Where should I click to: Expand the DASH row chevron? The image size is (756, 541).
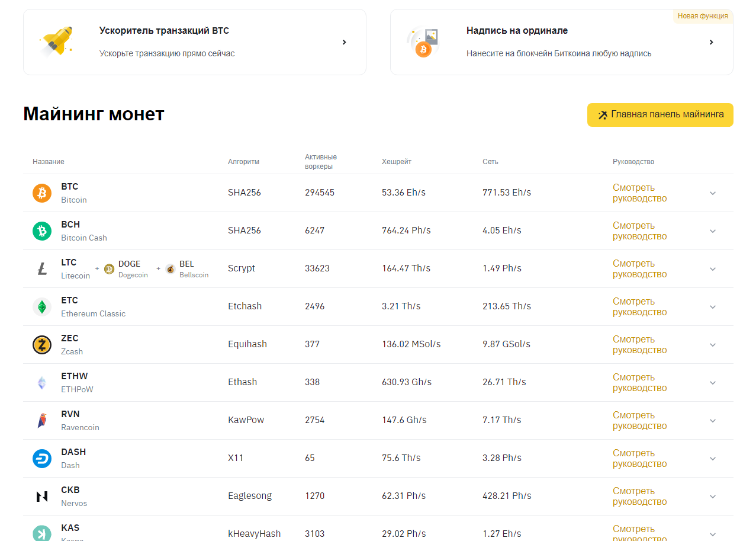713,459
